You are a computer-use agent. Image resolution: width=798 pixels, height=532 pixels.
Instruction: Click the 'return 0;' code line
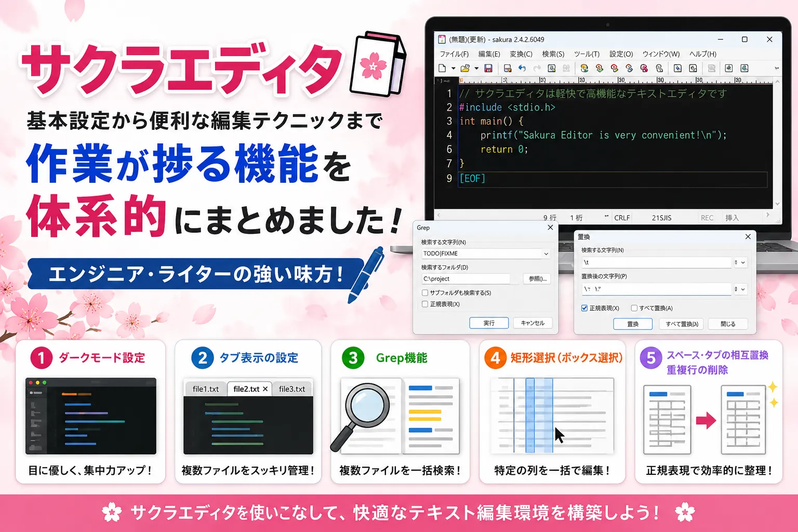(504, 150)
